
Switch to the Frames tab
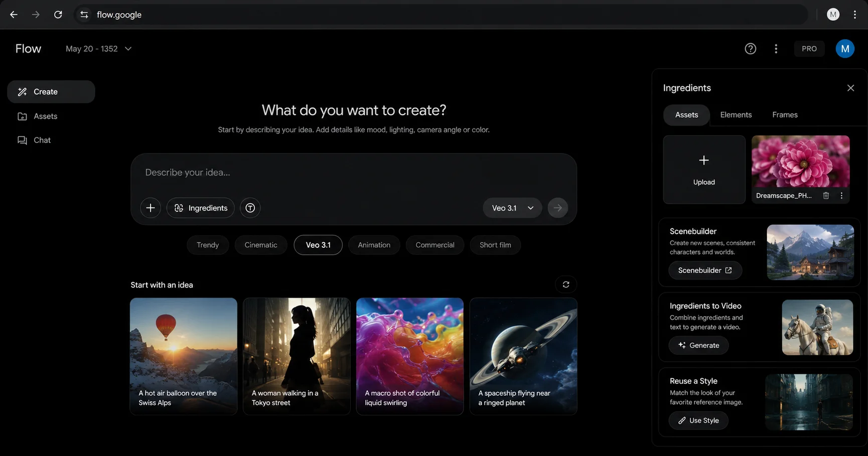click(785, 115)
